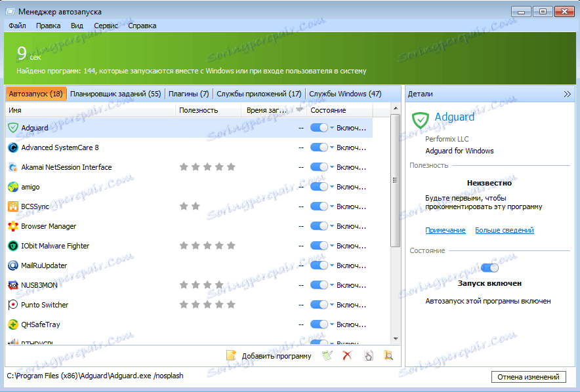Toggle IObit Malware Fighter switch
Image resolution: width=580 pixels, height=392 pixels.
(319, 246)
